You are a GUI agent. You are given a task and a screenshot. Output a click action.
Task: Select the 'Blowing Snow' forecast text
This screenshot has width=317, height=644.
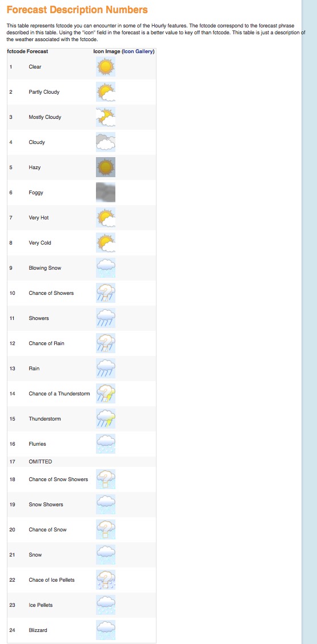pyautogui.click(x=45, y=268)
